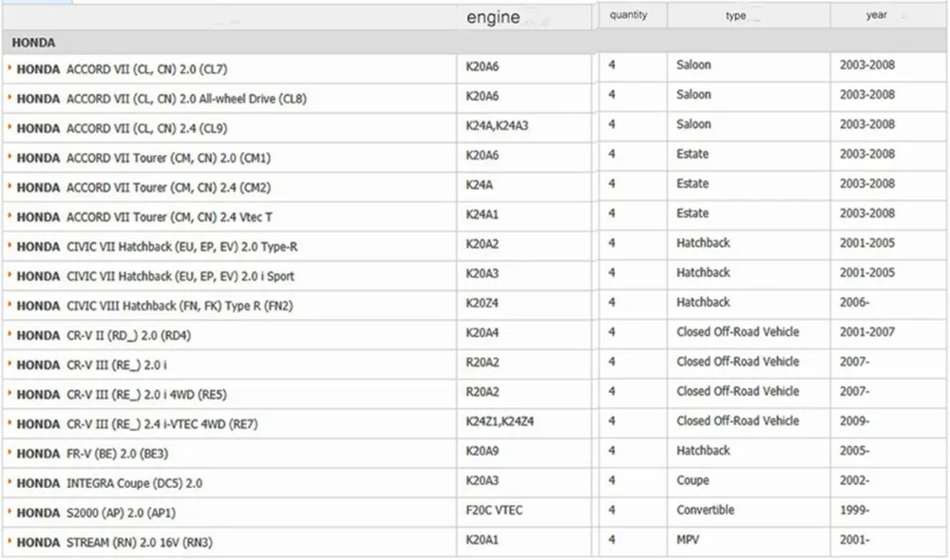Select the Coupe type cell

pos(693,480)
